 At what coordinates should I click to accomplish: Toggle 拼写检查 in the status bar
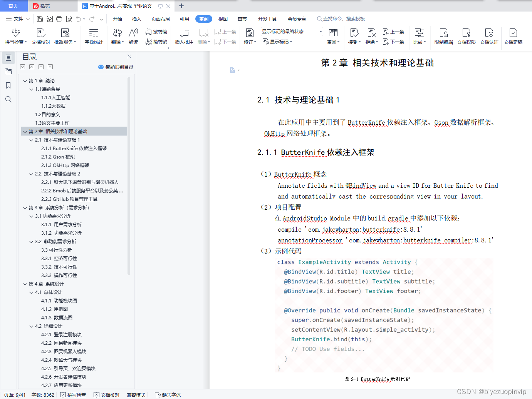(73, 395)
